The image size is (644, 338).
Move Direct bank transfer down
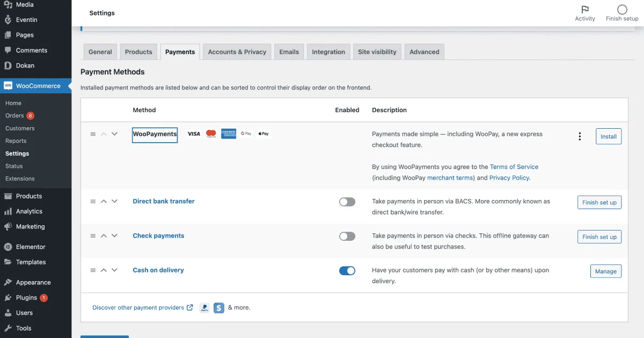click(114, 201)
